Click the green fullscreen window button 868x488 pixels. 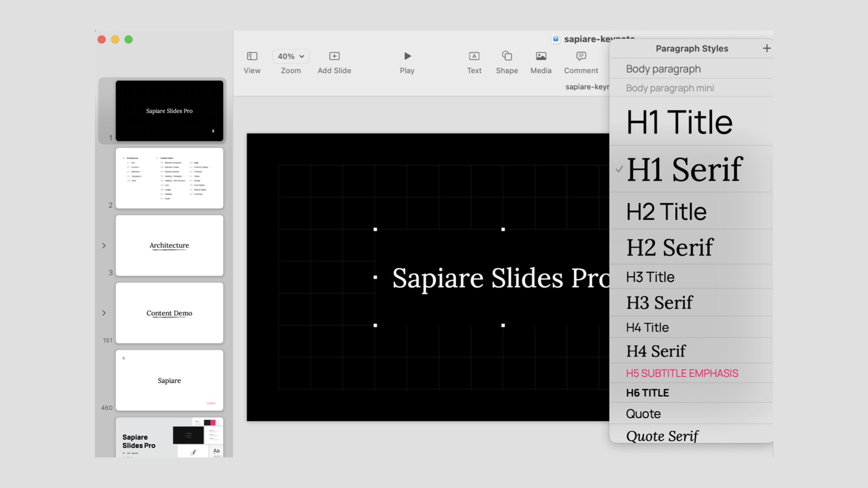pyautogui.click(x=129, y=39)
